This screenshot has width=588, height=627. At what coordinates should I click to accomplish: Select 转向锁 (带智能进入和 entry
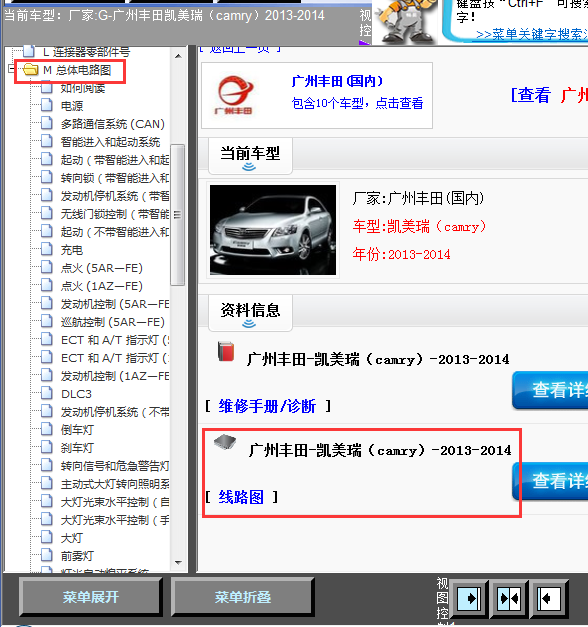coord(114,178)
